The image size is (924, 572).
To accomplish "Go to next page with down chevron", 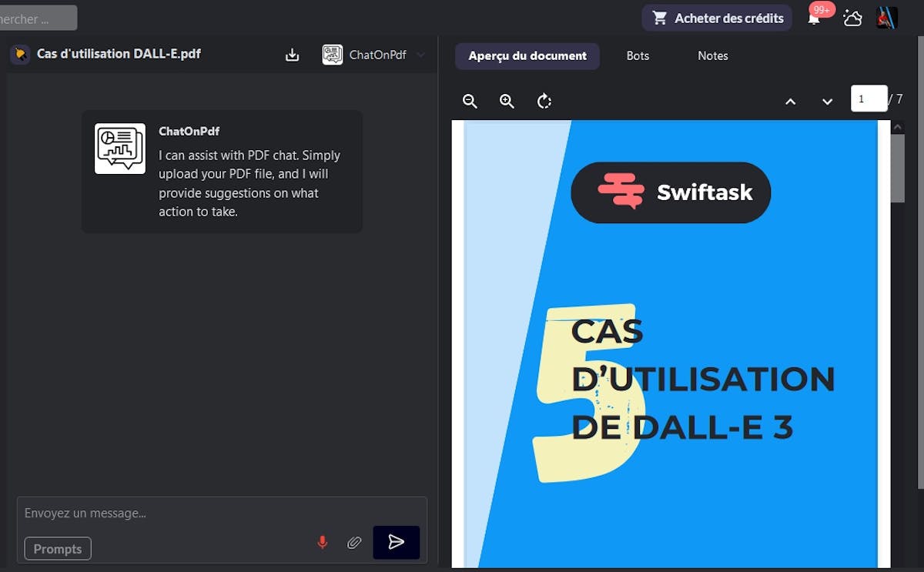I will (827, 101).
